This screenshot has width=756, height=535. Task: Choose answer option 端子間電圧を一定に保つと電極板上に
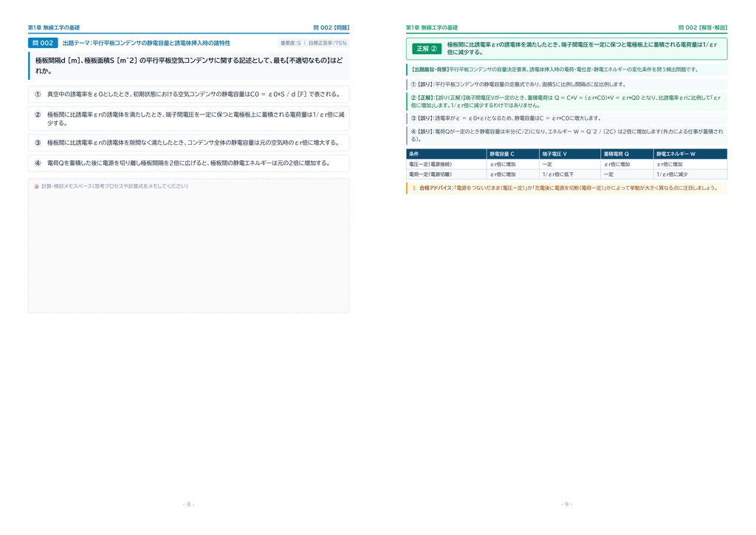(x=189, y=119)
